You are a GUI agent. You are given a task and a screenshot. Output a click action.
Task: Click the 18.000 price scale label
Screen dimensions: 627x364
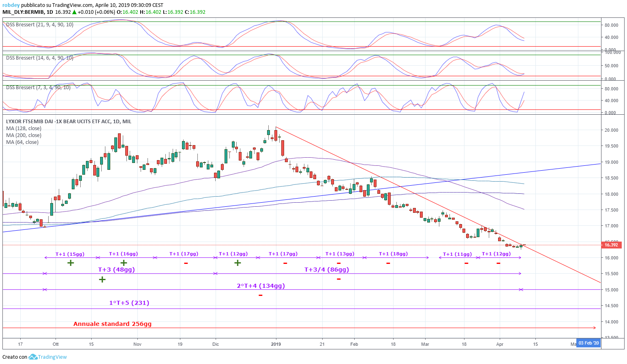point(611,194)
